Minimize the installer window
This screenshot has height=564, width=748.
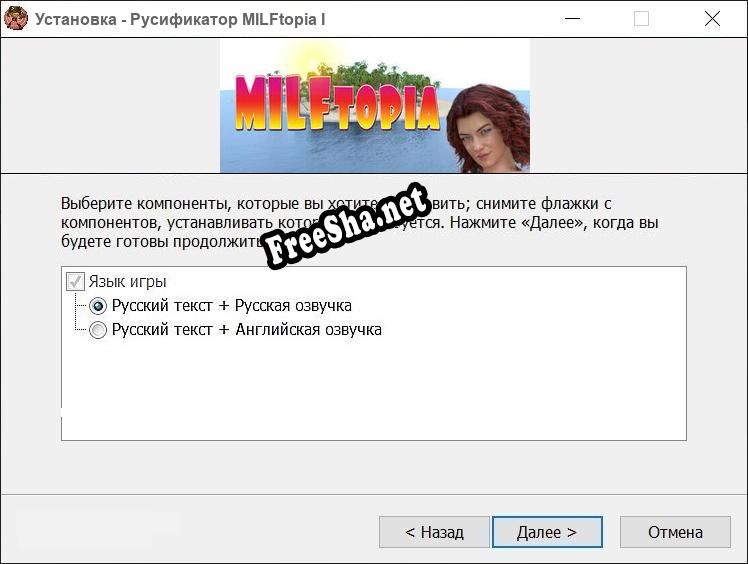571,19
